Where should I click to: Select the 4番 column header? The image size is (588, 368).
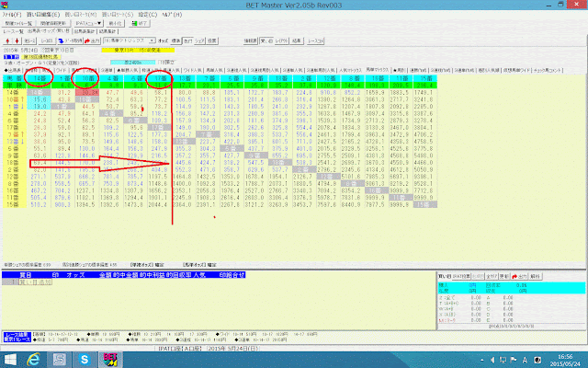coord(112,78)
